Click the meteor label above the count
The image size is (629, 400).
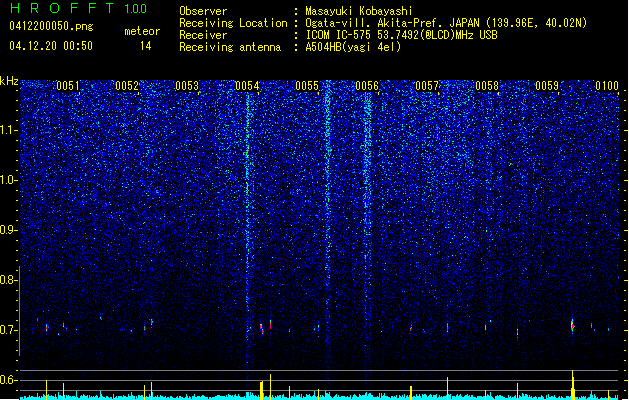(142, 31)
